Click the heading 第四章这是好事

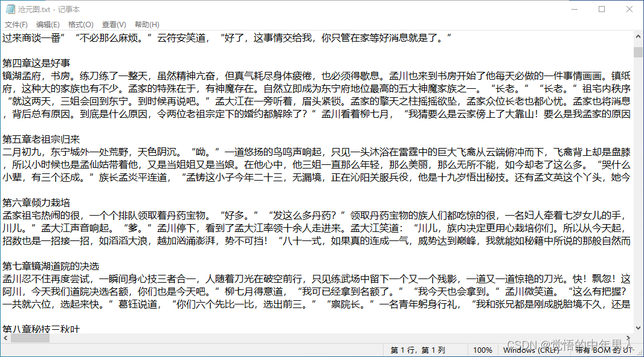tap(37, 63)
